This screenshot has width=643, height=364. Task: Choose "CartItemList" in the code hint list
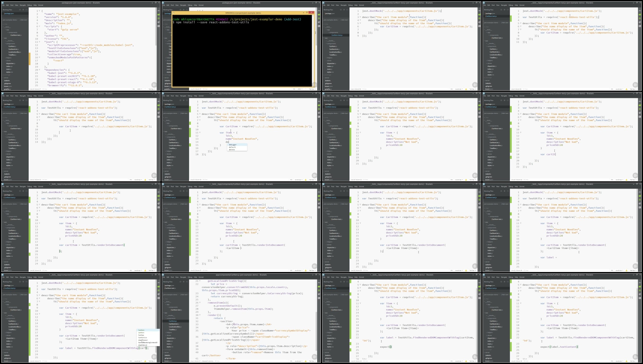[x=148, y=337]
